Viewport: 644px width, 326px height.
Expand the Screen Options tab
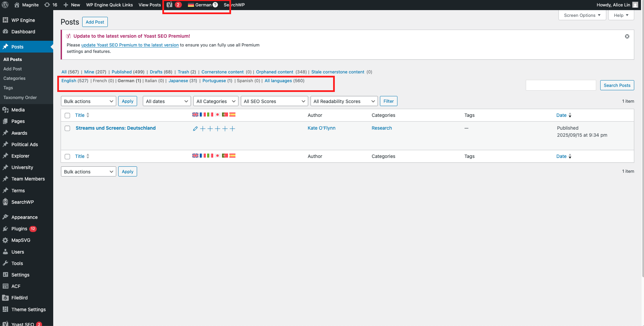[582, 15]
